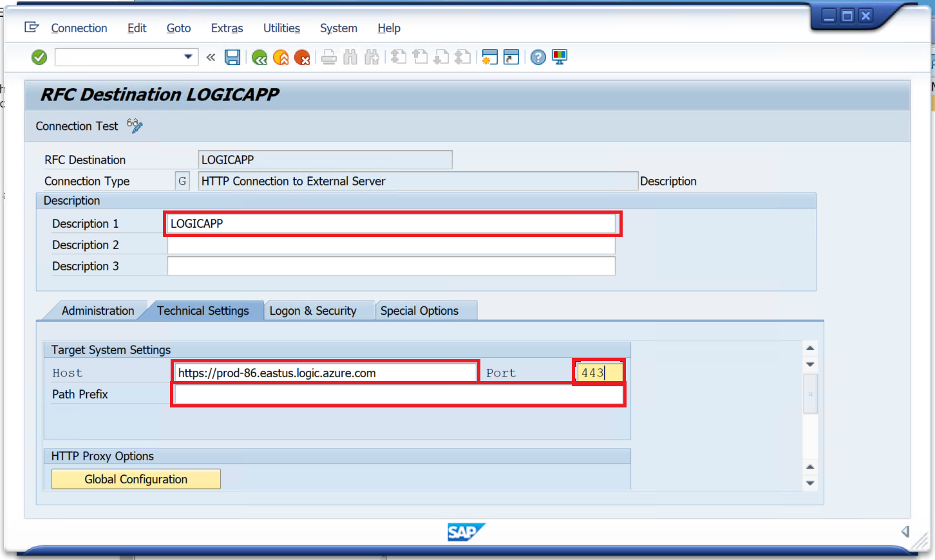Click the Print icon in the toolbar
935x560 pixels.
pyautogui.click(x=329, y=57)
